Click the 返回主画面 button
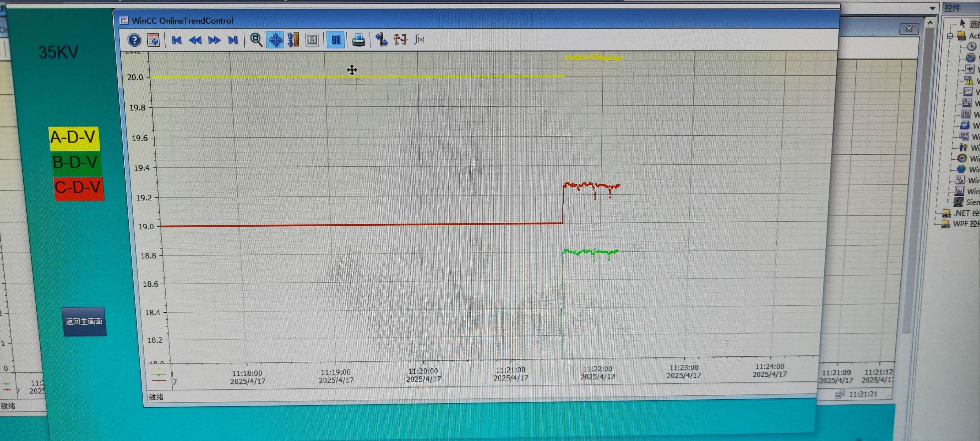 point(84,321)
